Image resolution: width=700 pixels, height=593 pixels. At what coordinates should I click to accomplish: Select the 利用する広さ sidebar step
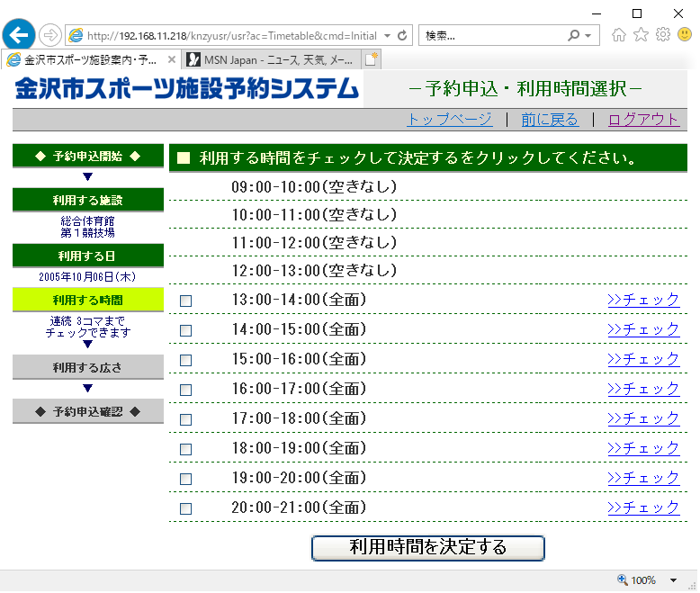click(x=88, y=367)
